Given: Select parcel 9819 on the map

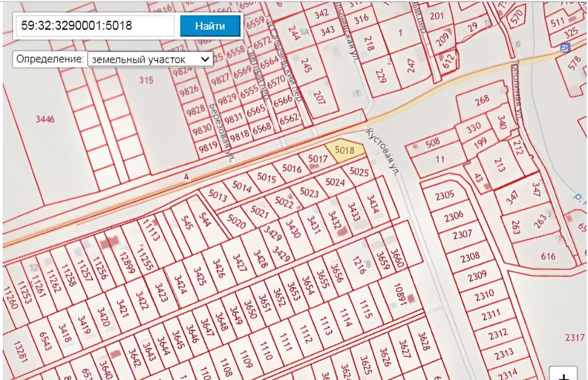Looking at the screenshot, I should click(x=208, y=148).
